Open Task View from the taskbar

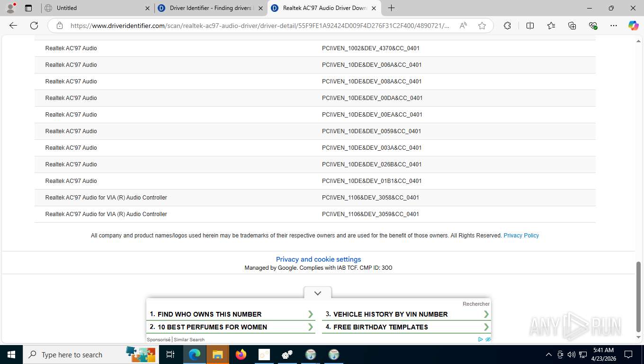170,355
